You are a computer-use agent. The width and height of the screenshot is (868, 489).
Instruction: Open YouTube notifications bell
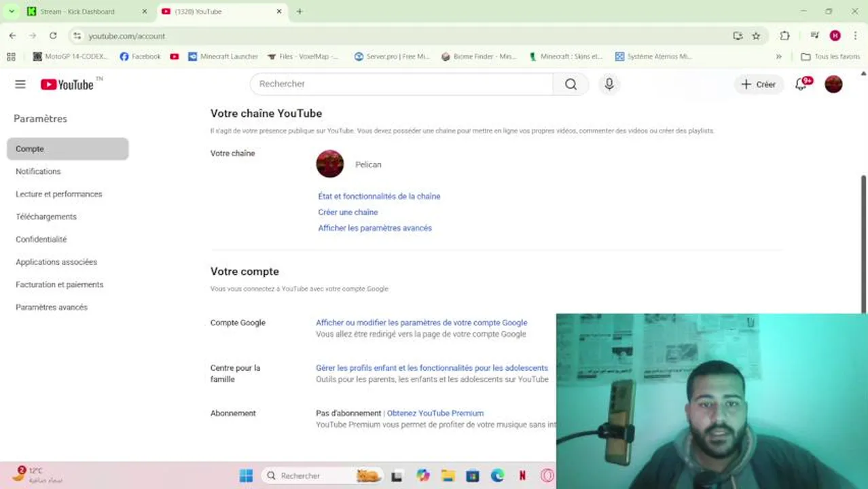(801, 84)
